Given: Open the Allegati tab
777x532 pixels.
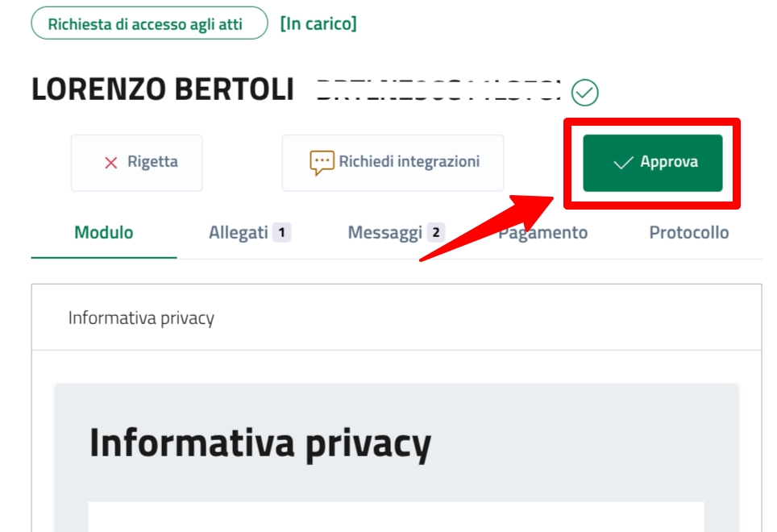Looking at the screenshot, I should click(x=238, y=233).
